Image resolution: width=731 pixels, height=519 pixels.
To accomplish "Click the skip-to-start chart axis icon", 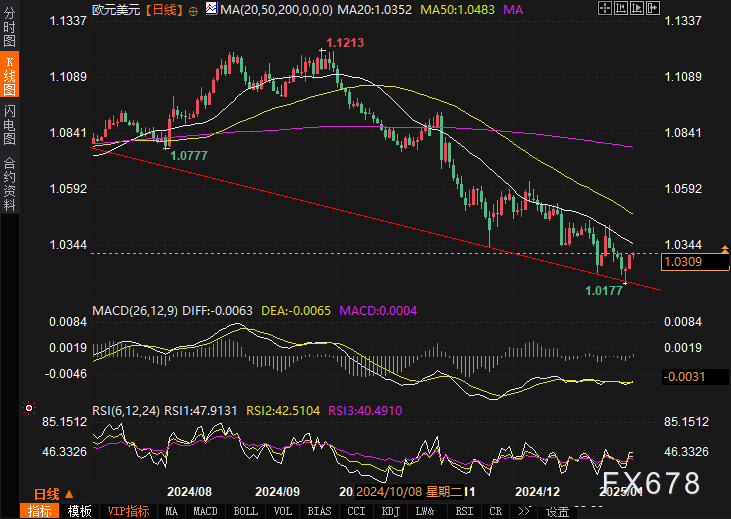I will point(621,8).
